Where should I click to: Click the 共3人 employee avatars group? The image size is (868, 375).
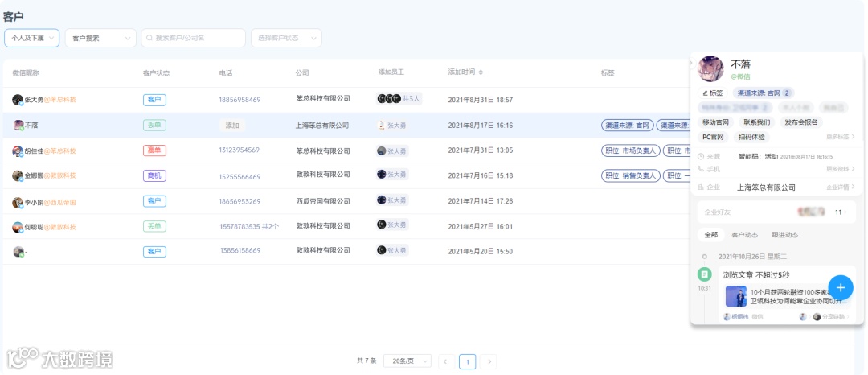pyautogui.click(x=399, y=99)
